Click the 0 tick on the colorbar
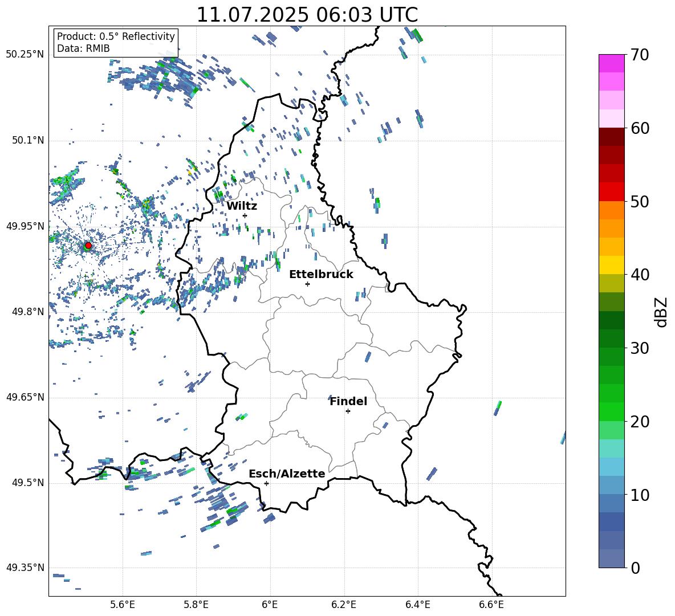The width and height of the screenshot is (675, 616). (x=635, y=568)
